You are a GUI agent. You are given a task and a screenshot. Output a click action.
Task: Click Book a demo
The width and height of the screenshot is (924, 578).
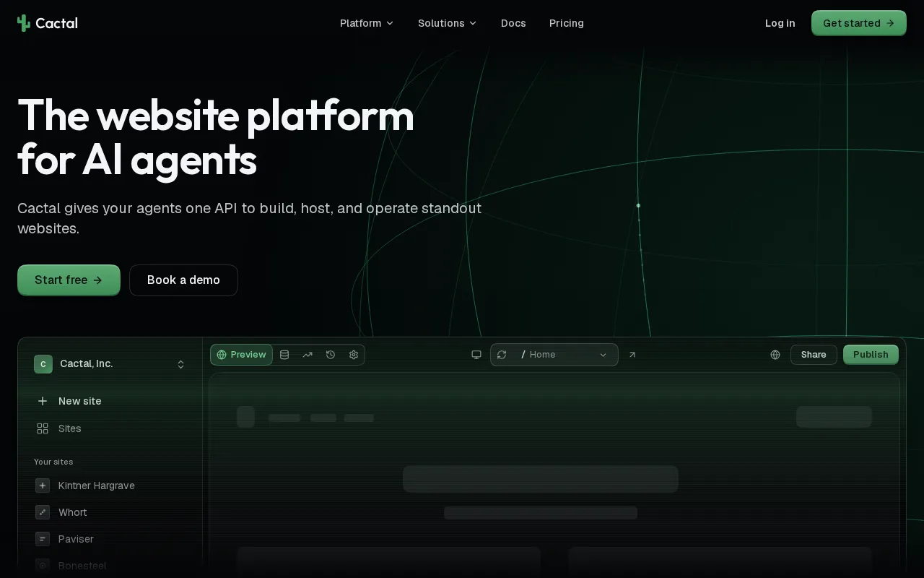tap(183, 280)
